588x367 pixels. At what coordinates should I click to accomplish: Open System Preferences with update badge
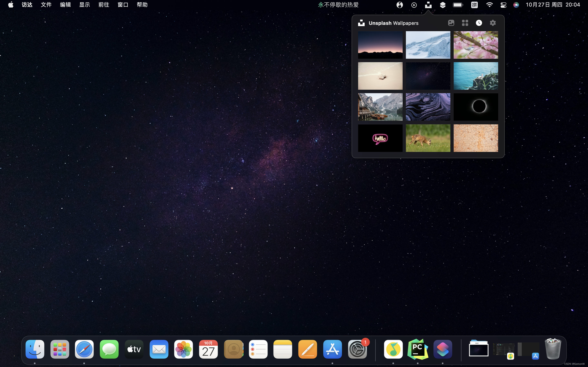pyautogui.click(x=357, y=349)
